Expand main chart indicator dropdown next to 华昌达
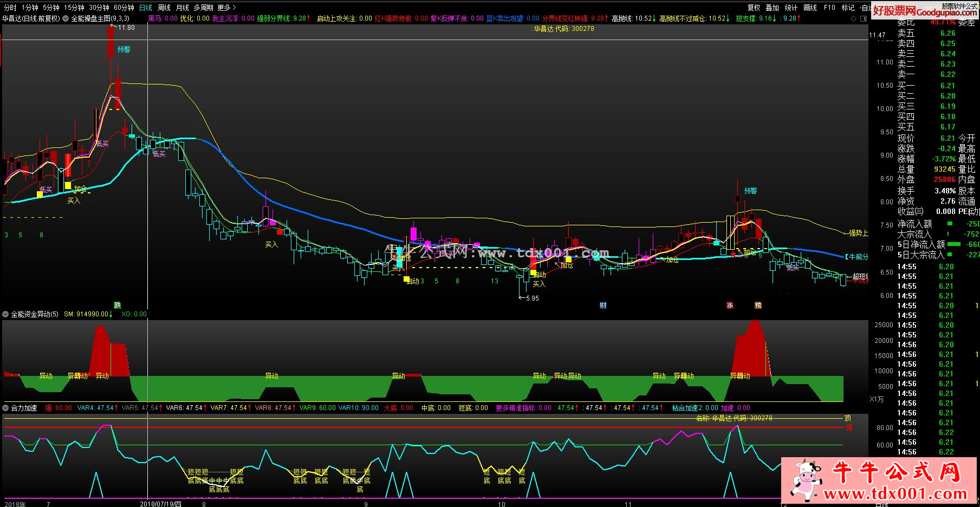 coord(66,18)
